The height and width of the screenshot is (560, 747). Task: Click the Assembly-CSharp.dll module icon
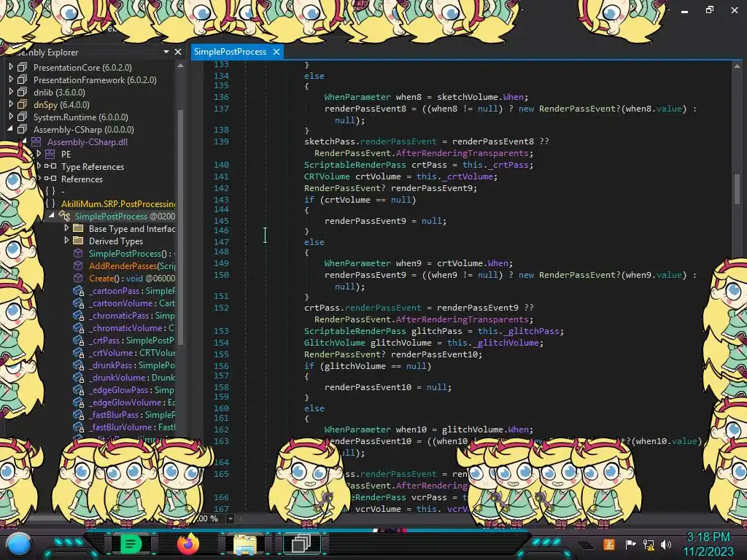(x=36, y=141)
